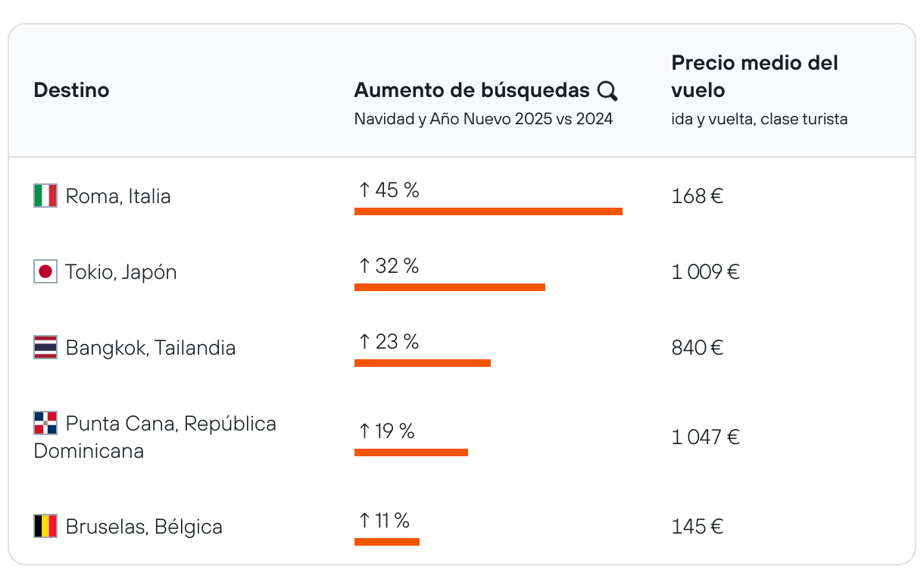
Task: Click the 168 € flight price
Action: pyautogui.click(x=697, y=196)
